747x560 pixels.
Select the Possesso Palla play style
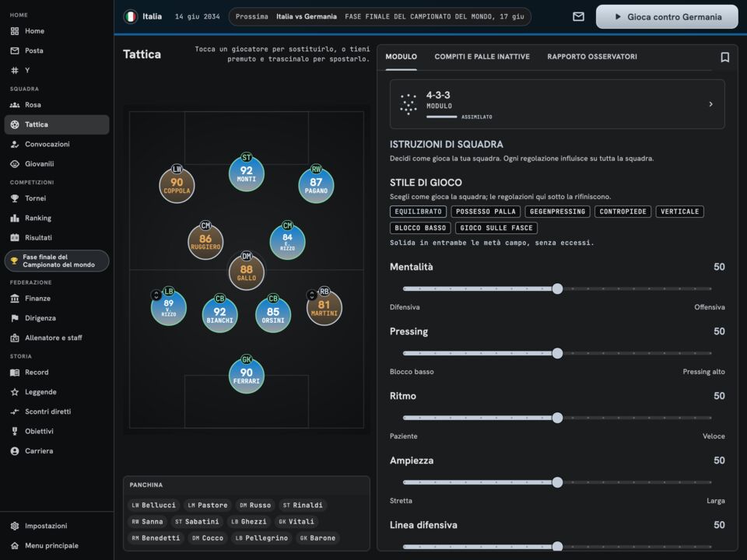coord(486,212)
